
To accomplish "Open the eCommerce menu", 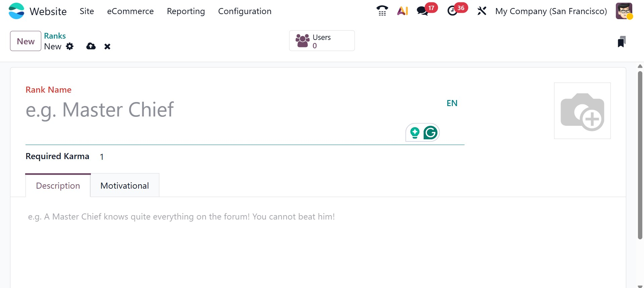I will coord(130,11).
